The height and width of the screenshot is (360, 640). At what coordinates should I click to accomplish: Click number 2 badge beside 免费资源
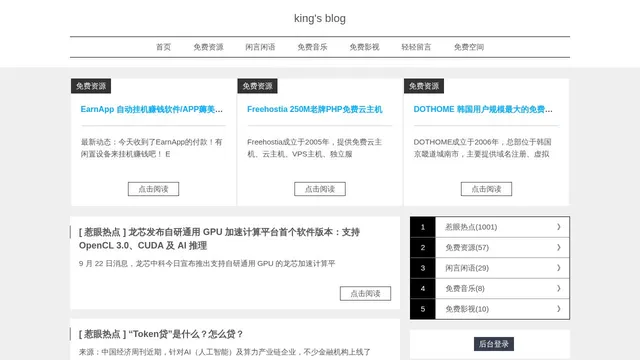coord(423,247)
